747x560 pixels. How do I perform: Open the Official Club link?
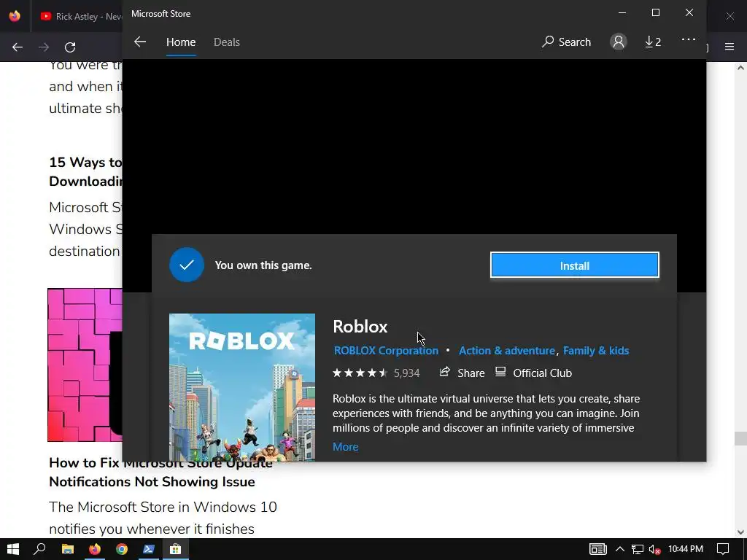point(533,373)
